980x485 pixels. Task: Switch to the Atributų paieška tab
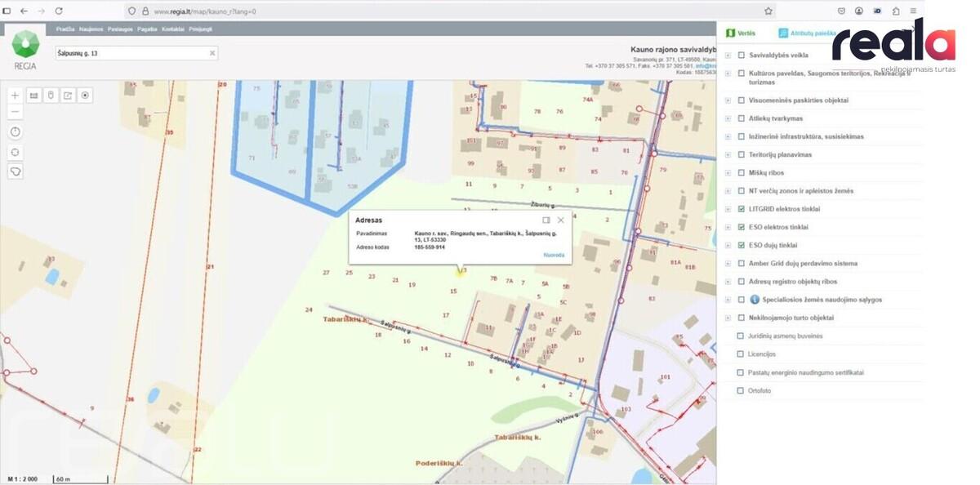tap(807, 33)
